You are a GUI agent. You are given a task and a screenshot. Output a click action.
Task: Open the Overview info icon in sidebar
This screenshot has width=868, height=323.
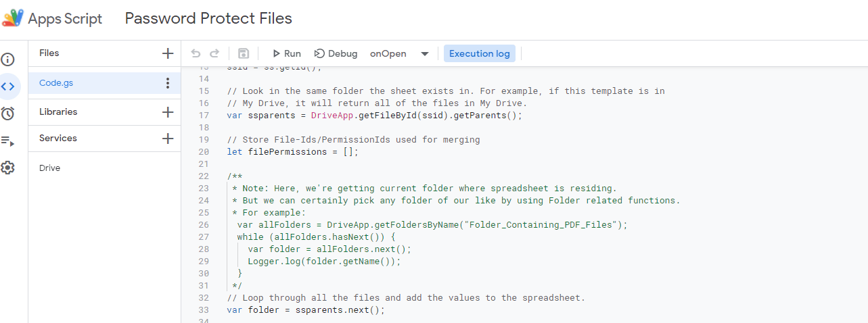(8, 59)
